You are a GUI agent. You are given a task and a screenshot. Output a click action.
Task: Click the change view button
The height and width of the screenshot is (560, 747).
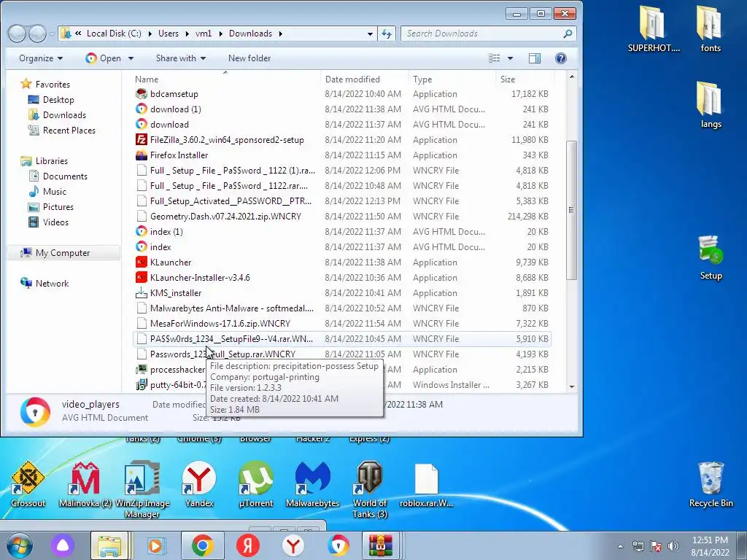coord(495,58)
